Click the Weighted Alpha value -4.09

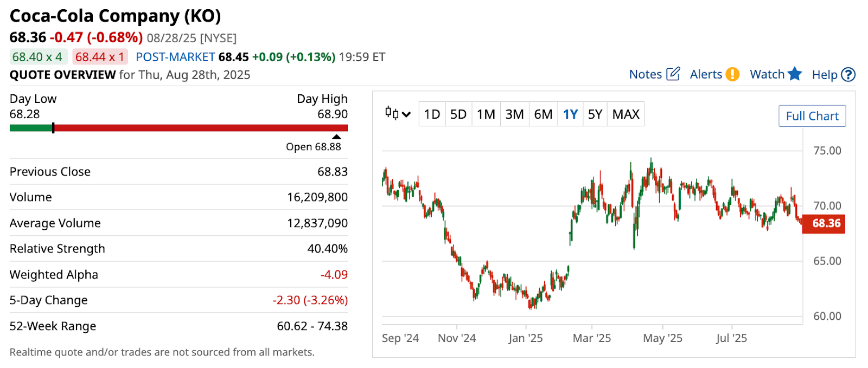334,274
